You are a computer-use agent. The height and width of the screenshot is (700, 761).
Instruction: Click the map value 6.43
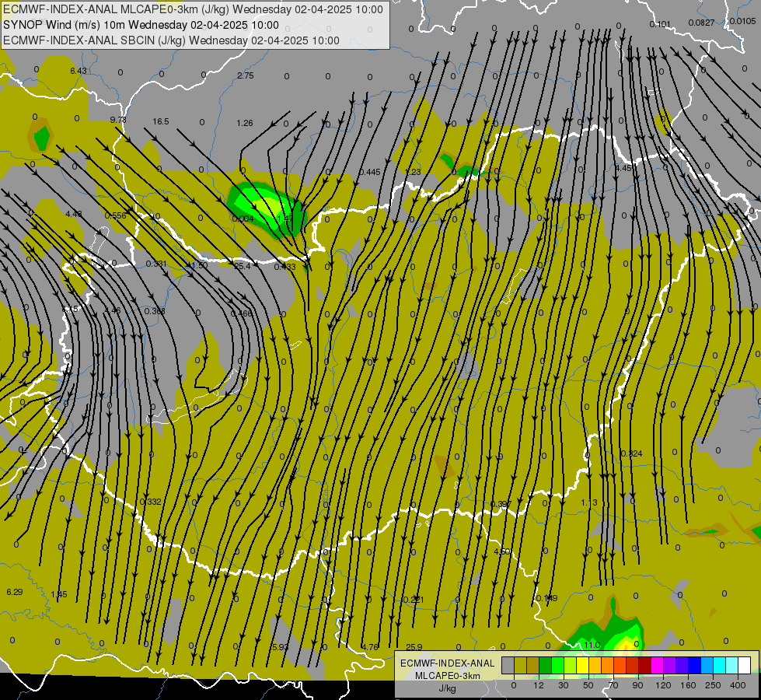79,71
